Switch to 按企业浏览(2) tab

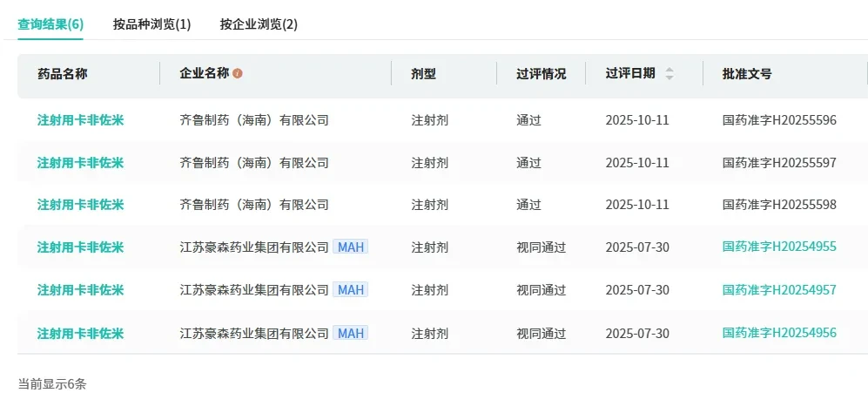tap(259, 24)
